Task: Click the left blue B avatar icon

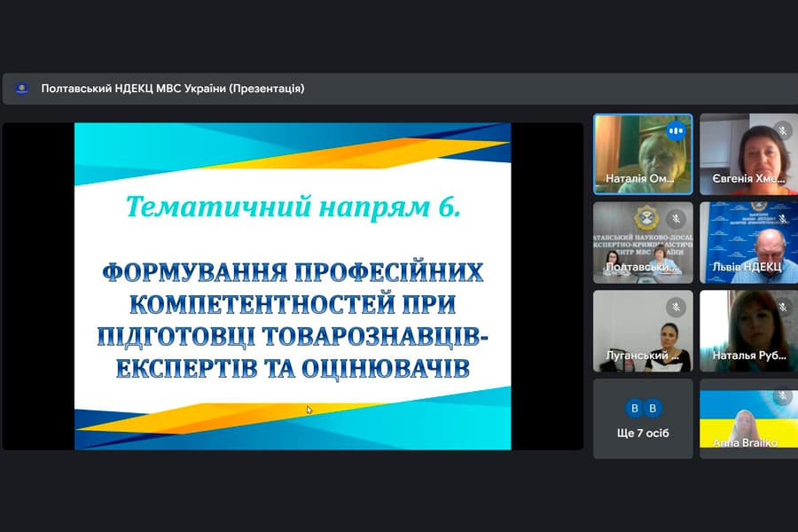Action: (x=634, y=408)
